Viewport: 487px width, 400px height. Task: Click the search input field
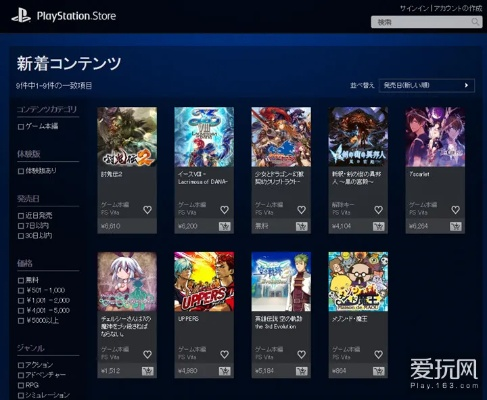427,22
